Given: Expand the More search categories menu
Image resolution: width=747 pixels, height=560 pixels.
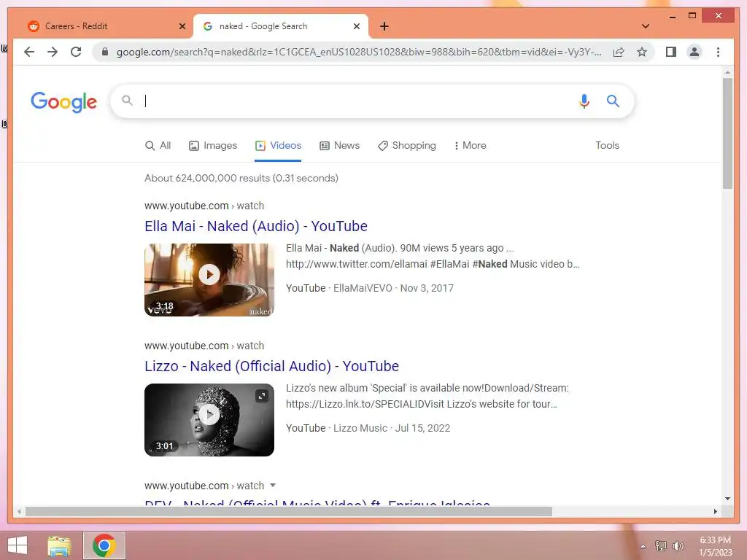Looking at the screenshot, I should point(471,146).
